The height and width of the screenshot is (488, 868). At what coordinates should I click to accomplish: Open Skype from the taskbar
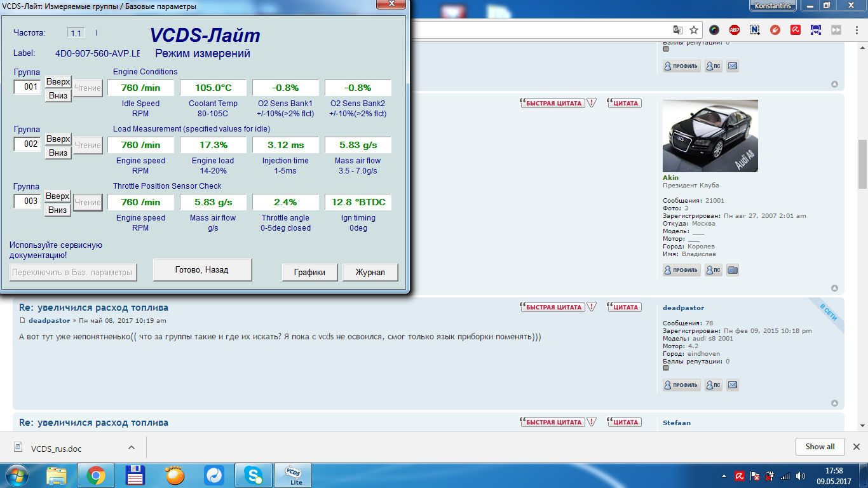click(x=254, y=475)
